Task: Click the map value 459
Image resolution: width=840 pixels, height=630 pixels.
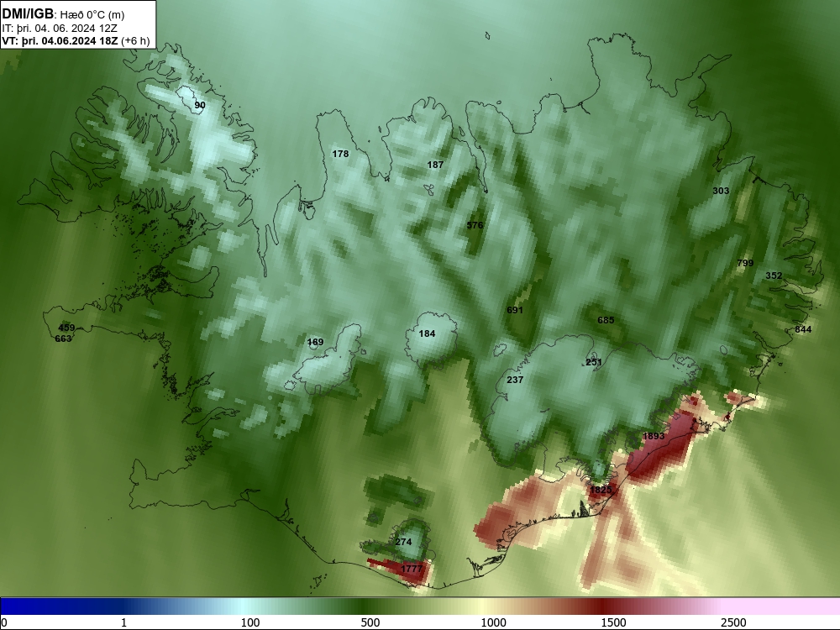Action: tap(66, 328)
